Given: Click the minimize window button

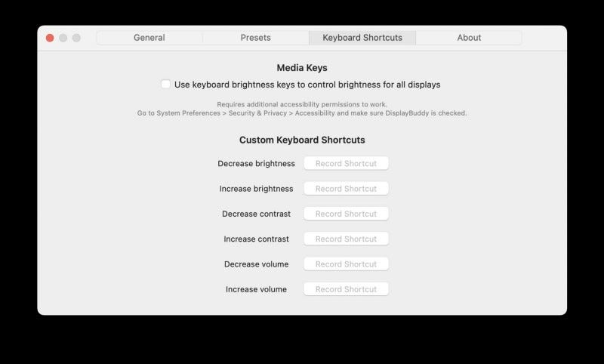Looking at the screenshot, I should coord(63,38).
